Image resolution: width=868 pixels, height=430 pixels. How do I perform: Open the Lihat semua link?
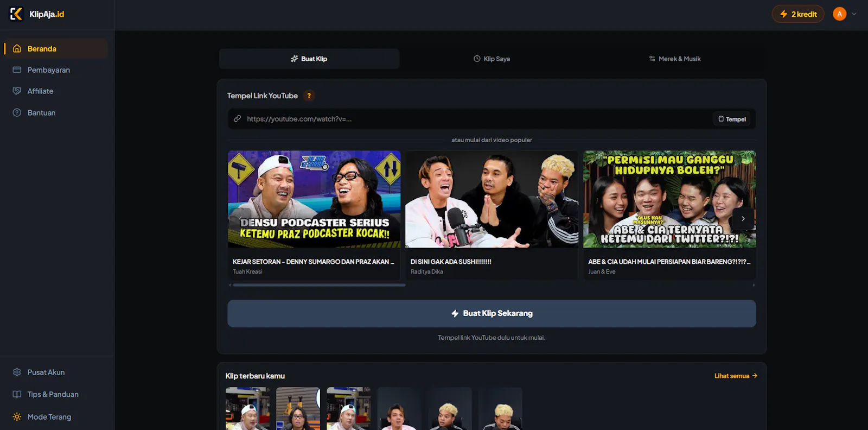click(736, 376)
